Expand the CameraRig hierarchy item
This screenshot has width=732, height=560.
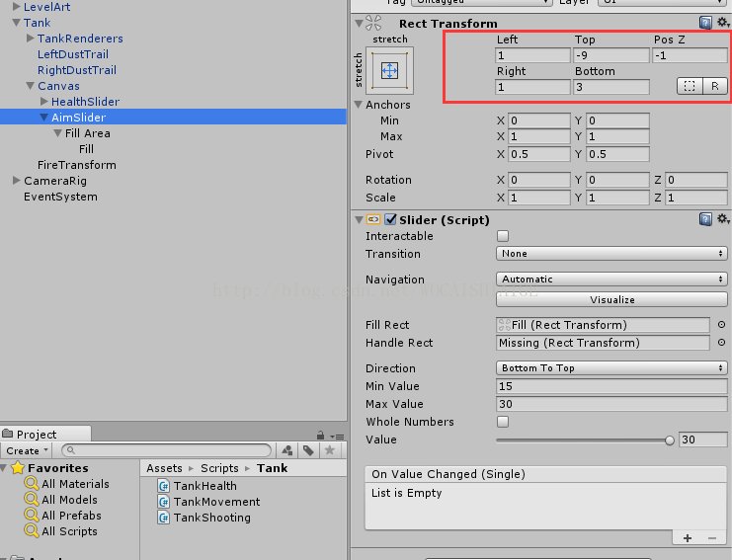pyautogui.click(x=17, y=180)
